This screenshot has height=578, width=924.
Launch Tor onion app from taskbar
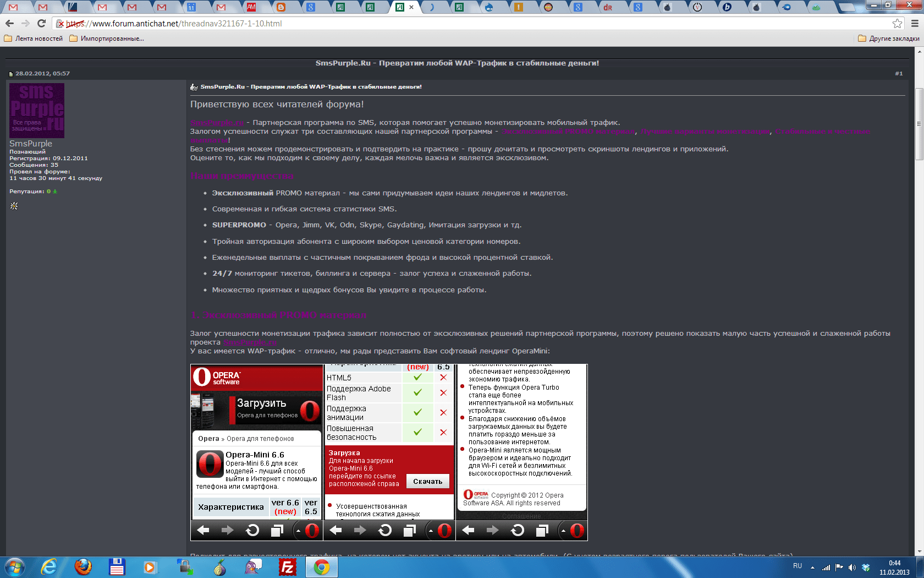click(219, 567)
